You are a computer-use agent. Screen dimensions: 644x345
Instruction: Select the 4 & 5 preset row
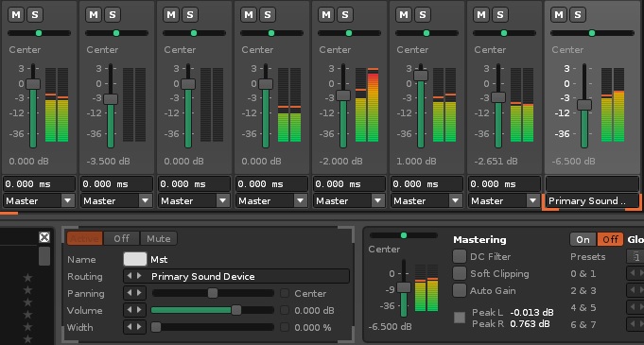[583, 307]
